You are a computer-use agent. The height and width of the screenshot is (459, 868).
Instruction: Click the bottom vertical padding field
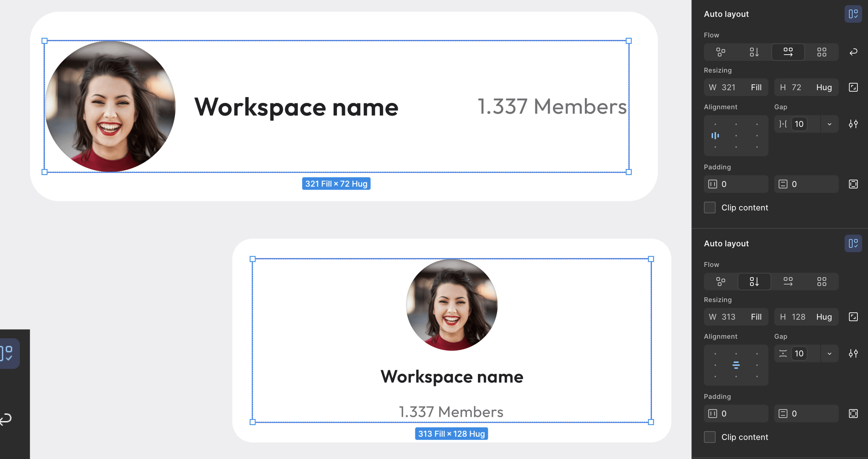tap(806, 414)
